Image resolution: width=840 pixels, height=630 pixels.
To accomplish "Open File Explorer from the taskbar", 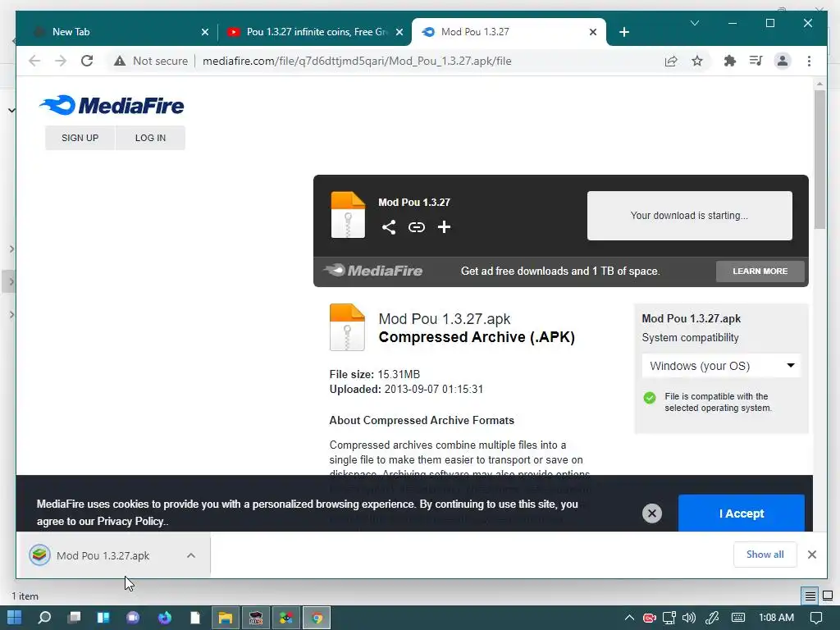I will 225,618.
